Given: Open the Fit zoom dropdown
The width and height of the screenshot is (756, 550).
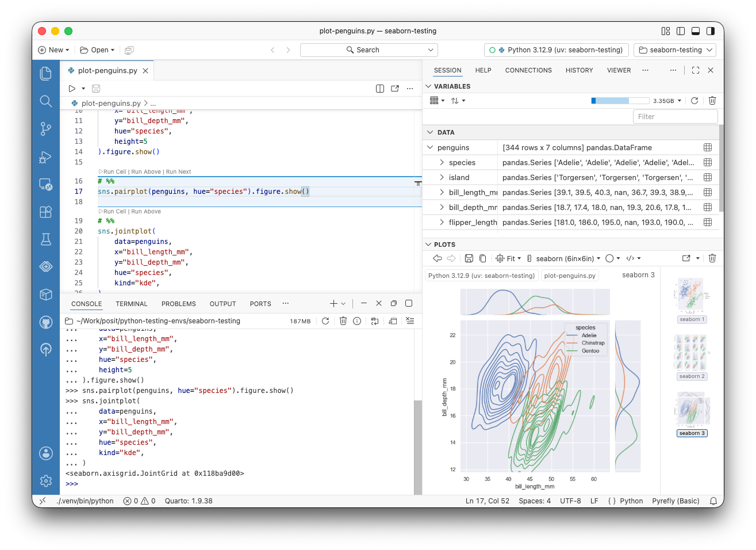Looking at the screenshot, I should click(x=508, y=258).
